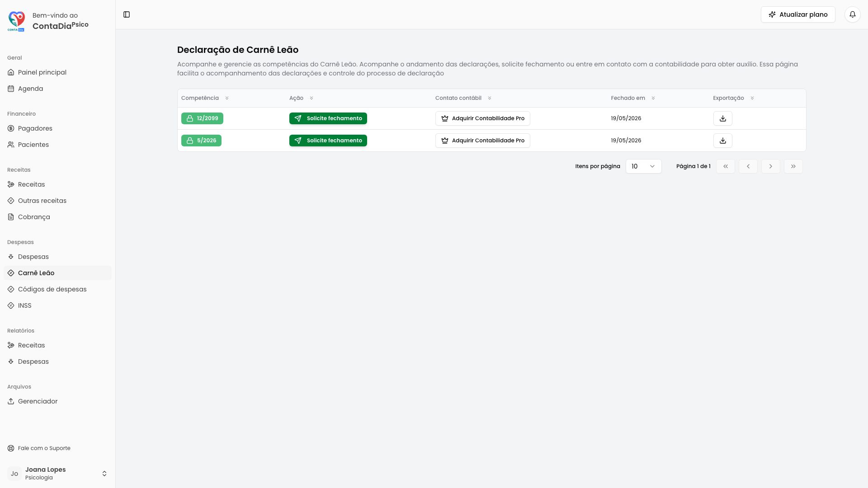Download export for competência 12/2099
Viewport: 868px width, 488px height.
point(722,118)
